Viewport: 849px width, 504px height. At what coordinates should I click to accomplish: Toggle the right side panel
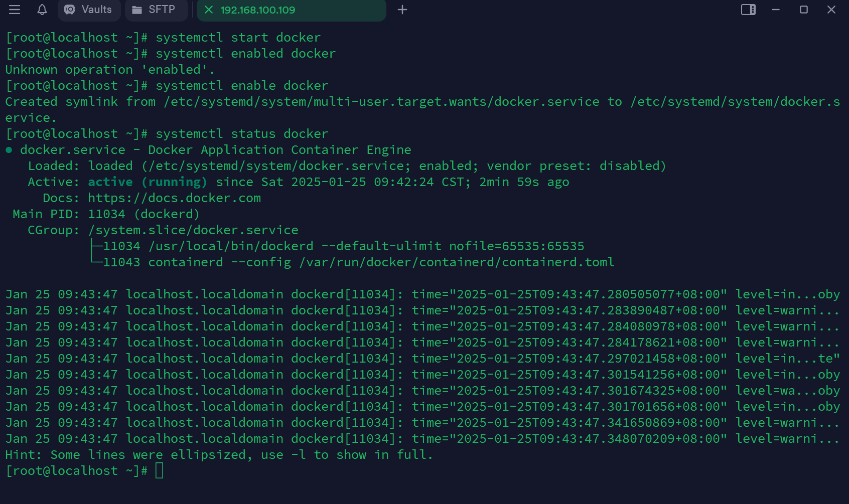pos(748,10)
